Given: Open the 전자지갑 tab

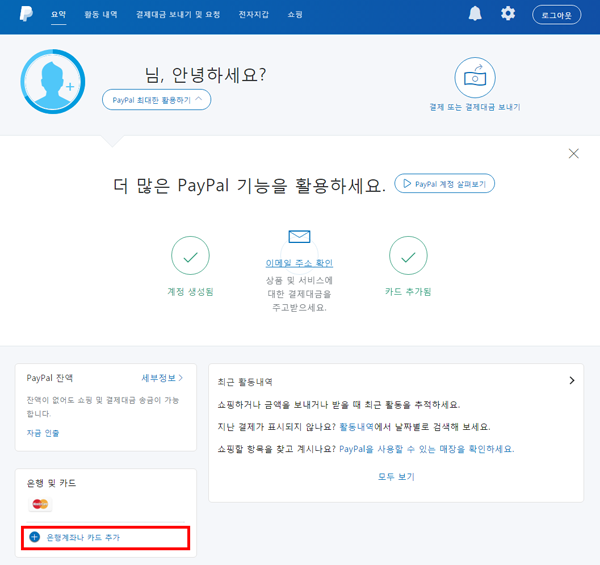Looking at the screenshot, I should [254, 15].
